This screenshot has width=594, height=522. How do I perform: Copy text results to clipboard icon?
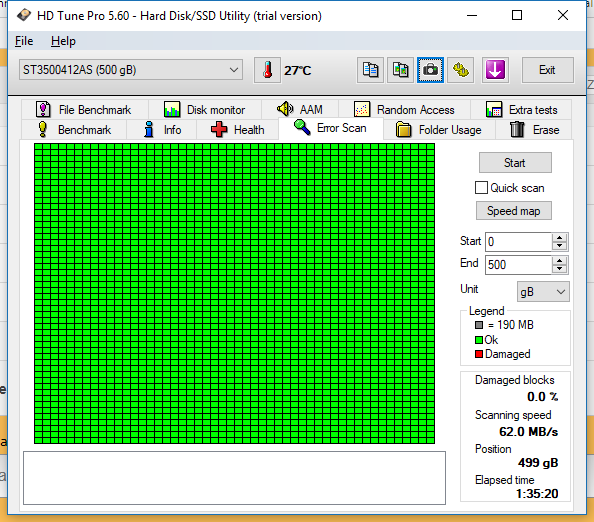tap(370, 70)
